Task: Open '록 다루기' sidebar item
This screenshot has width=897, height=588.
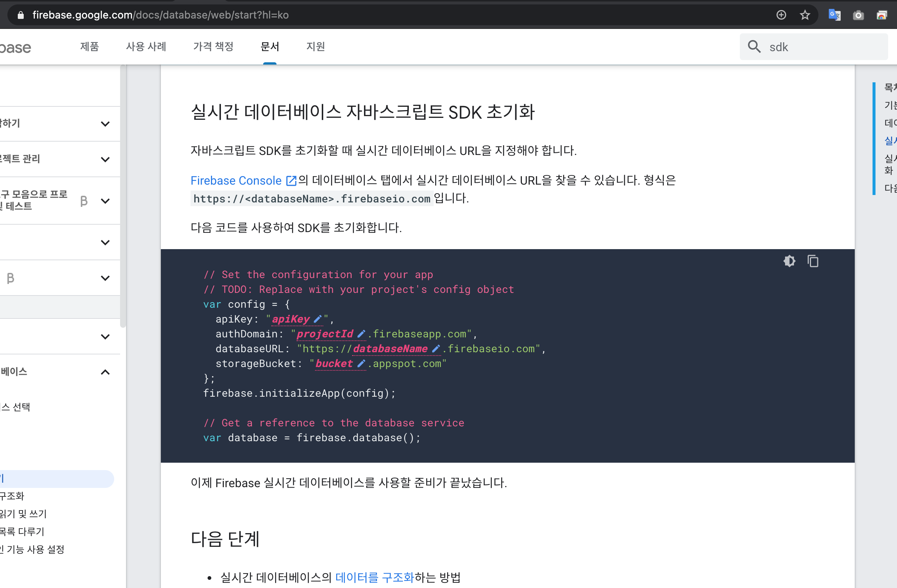Action: (22, 532)
